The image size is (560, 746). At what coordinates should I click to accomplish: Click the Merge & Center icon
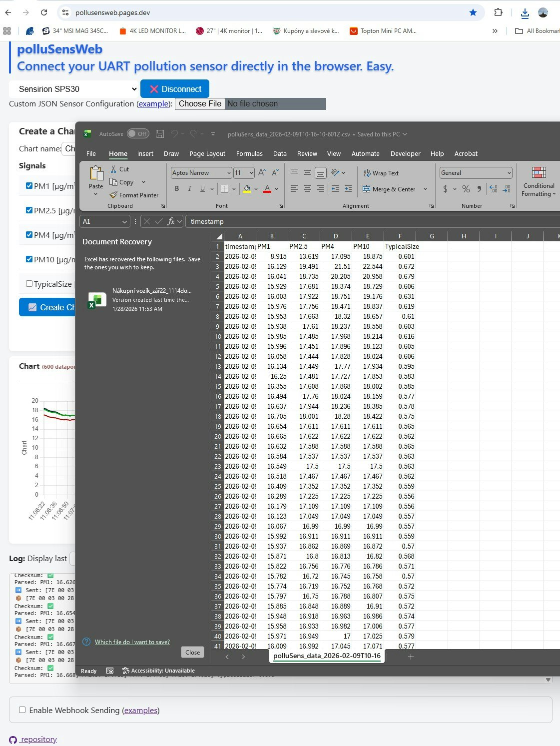point(367,189)
